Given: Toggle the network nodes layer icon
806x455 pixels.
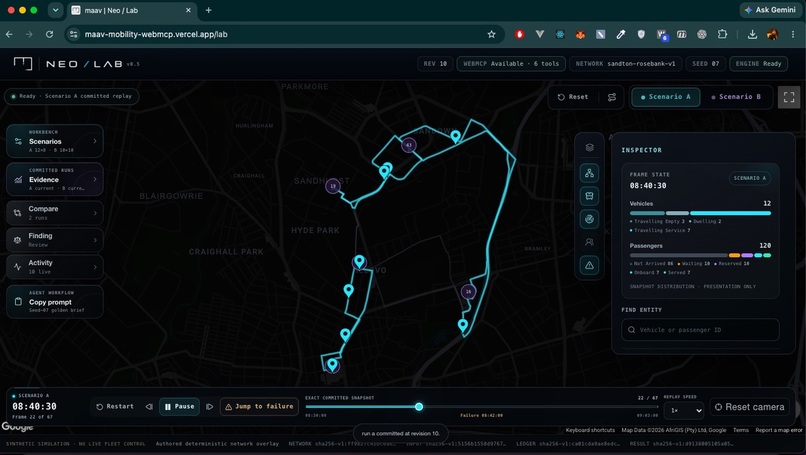Looking at the screenshot, I should 589,173.
